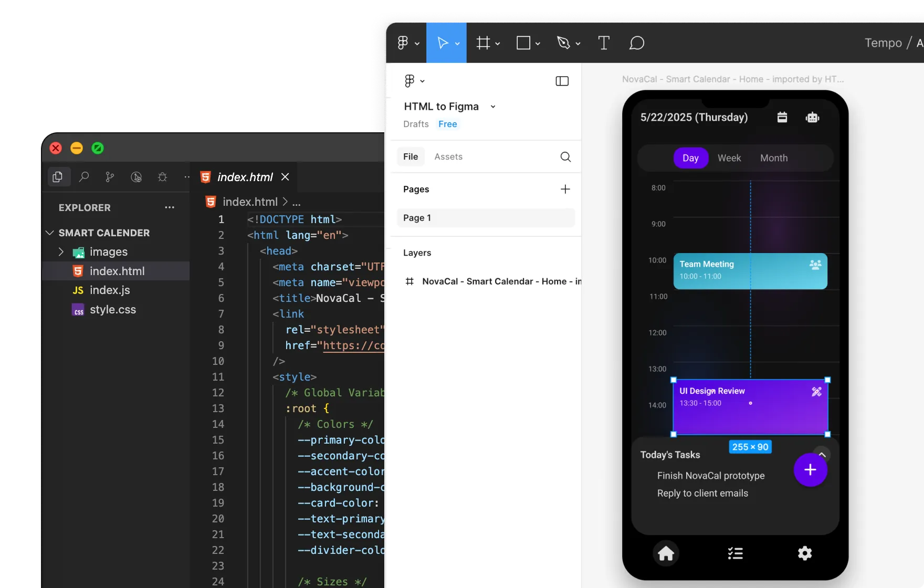Select the Frame tool in Figma toolbar
Image resolution: width=924 pixels, height=588 pixels.
click(x=483, y=43)
